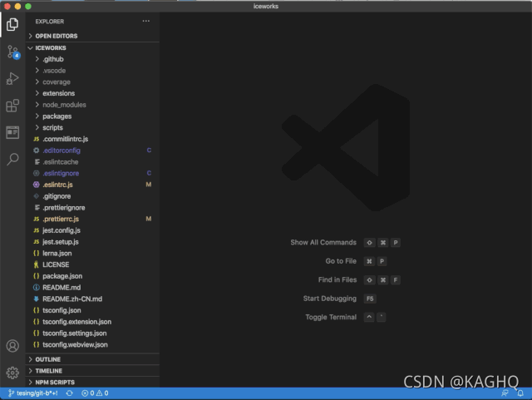
Task: Open jest.setup.js file
Action: [92, 242]
